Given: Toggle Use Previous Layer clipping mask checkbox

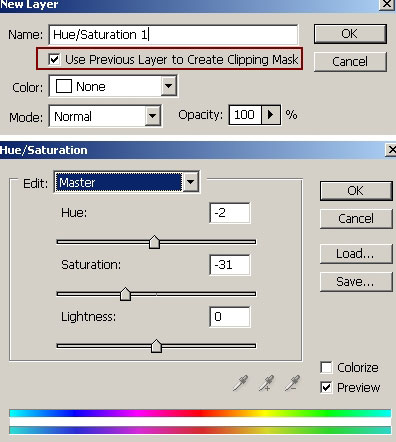Looking at the screenshot, I should coord(54,60).
